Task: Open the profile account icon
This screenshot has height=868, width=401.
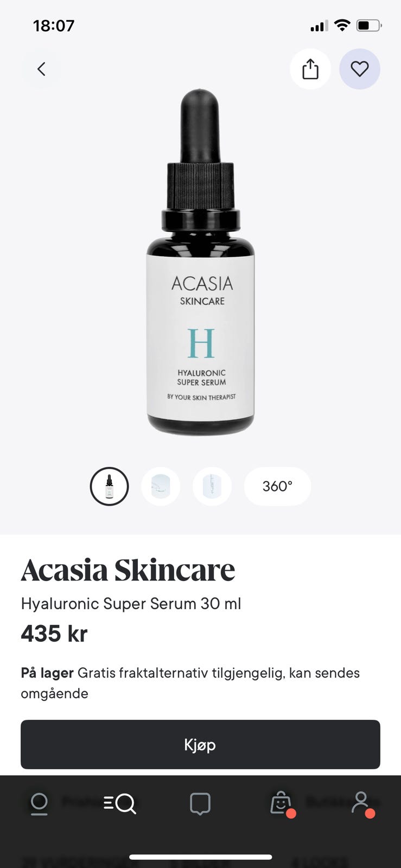Action: pos(361,803)
